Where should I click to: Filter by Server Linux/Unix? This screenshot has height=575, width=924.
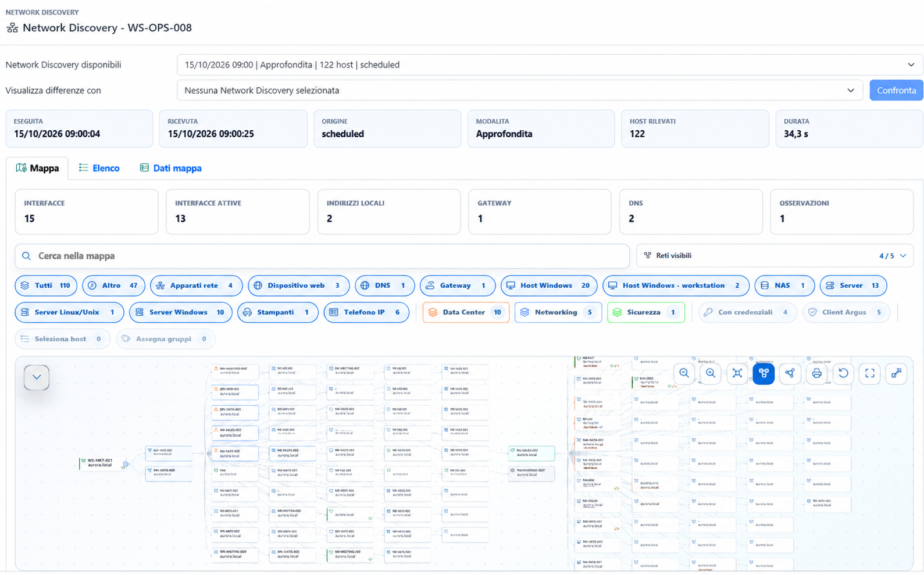click(x=69, y=312)
